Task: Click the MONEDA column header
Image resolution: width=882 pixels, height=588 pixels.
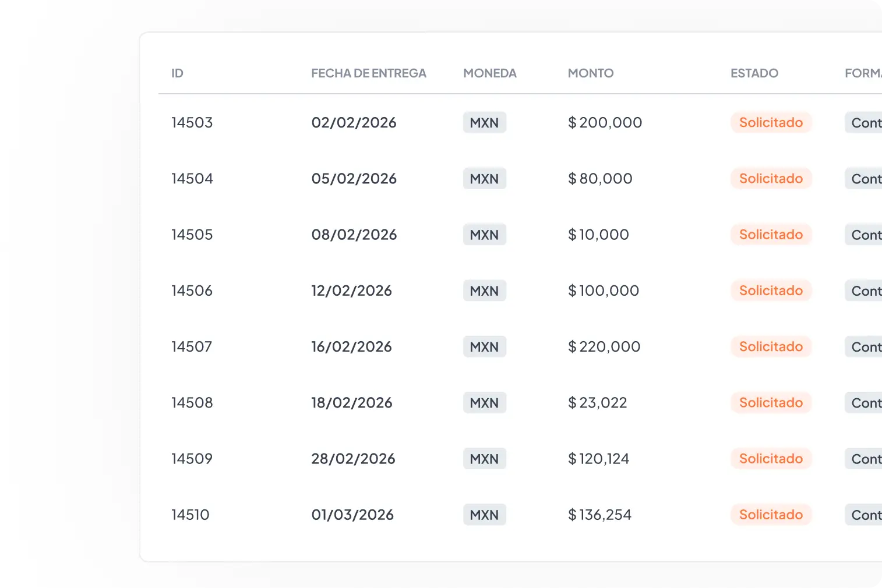Action: click(x=489, y=73)
